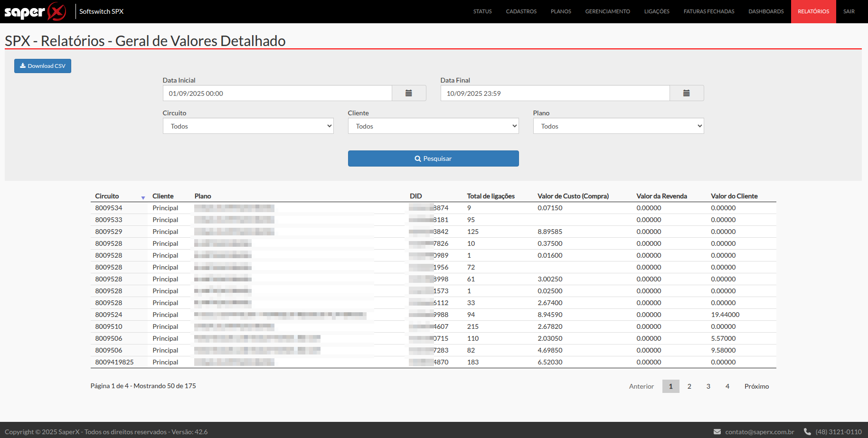Screen dimensions: 868x438
Task: Focus the Data Final date field
Action: (555, 93)
